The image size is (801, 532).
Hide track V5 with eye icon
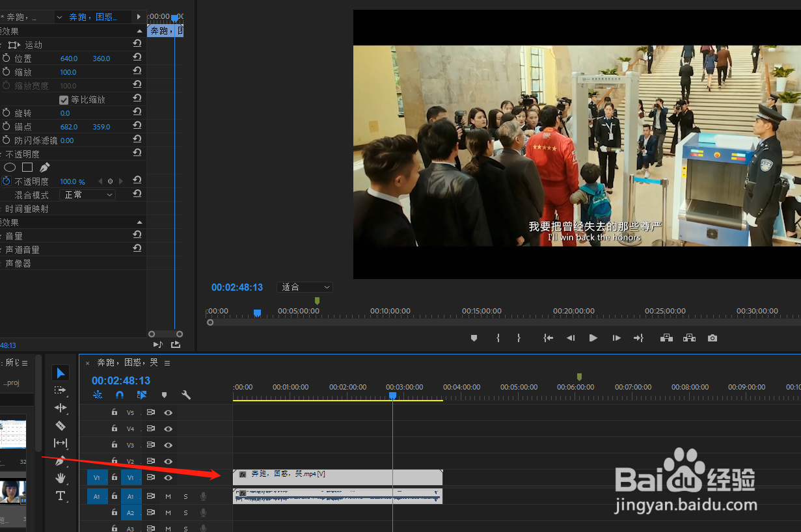[x=169, y=412]
